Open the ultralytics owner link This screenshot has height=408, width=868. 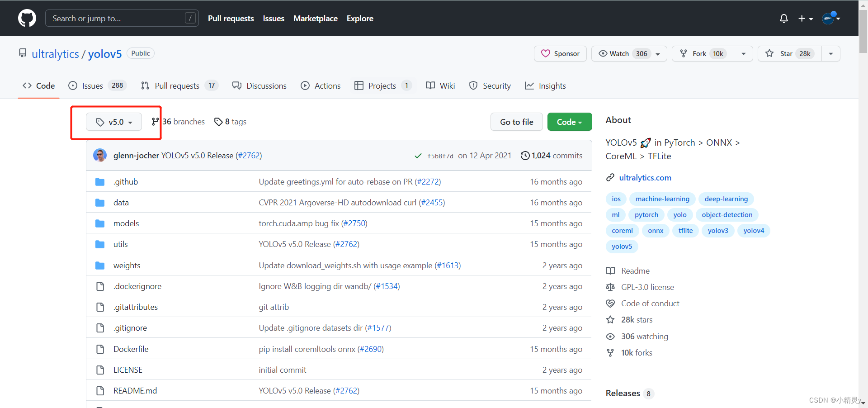point(55,54)
